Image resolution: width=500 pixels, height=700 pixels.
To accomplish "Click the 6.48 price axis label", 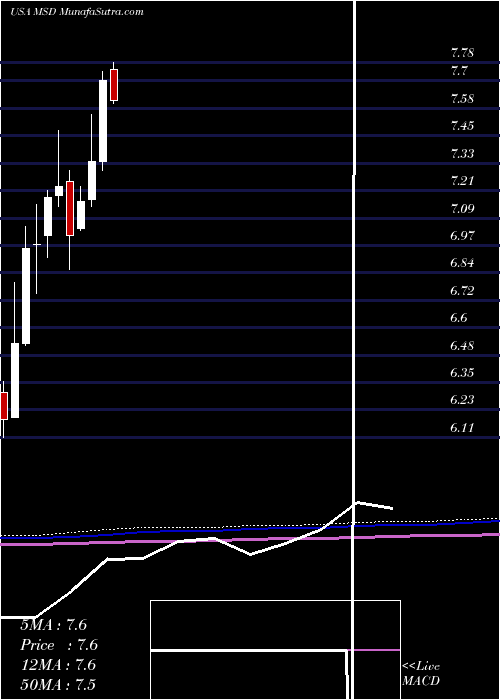I will tap(462, 346).
